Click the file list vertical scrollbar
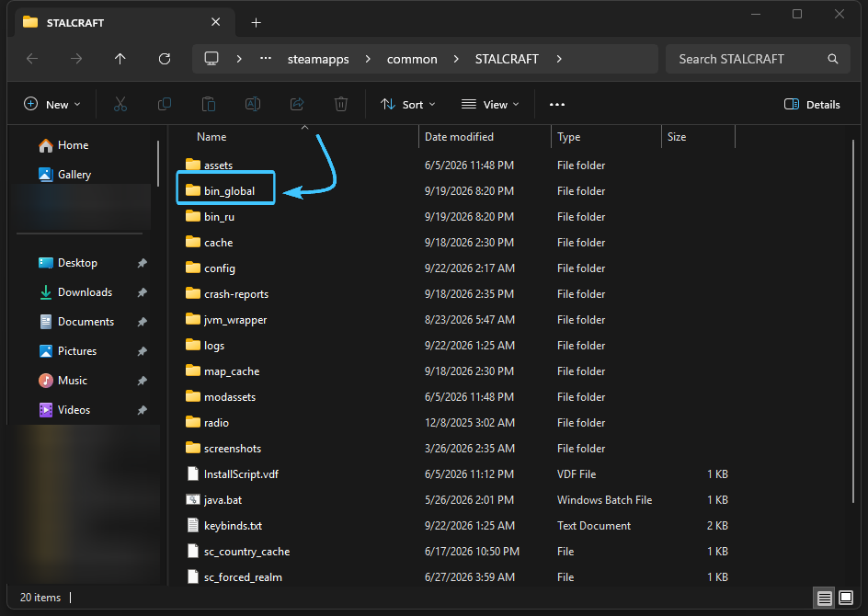 (853, 321)
